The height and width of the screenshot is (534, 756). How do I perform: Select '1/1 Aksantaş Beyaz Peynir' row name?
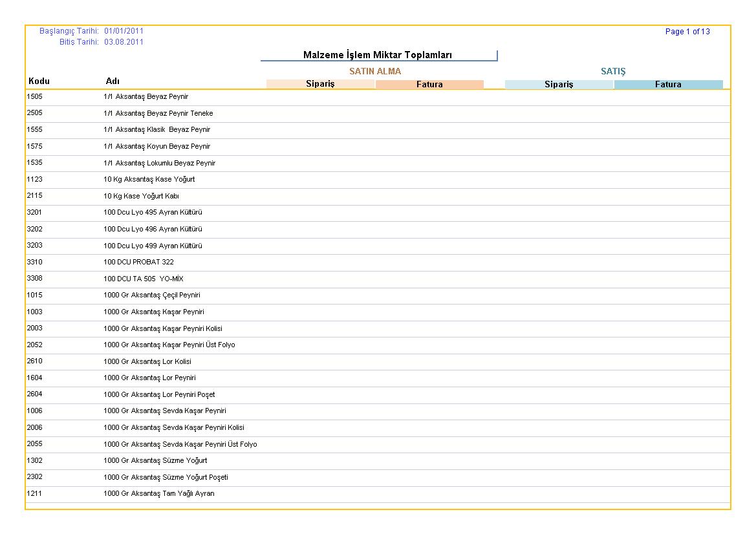(146, 96)
